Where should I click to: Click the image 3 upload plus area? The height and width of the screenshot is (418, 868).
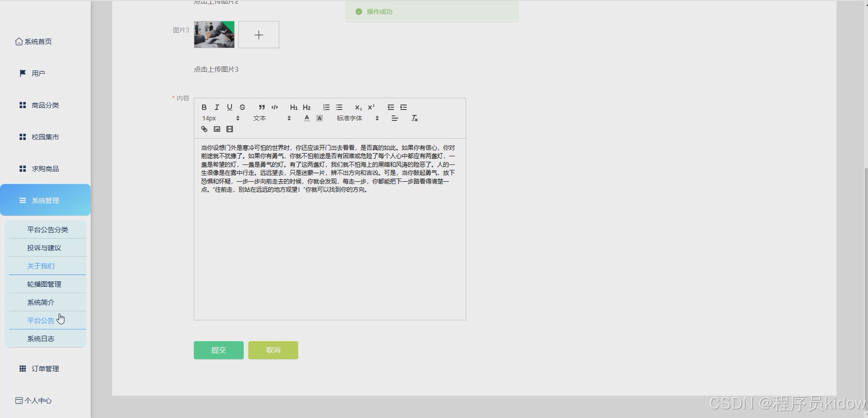pos(259,35)
